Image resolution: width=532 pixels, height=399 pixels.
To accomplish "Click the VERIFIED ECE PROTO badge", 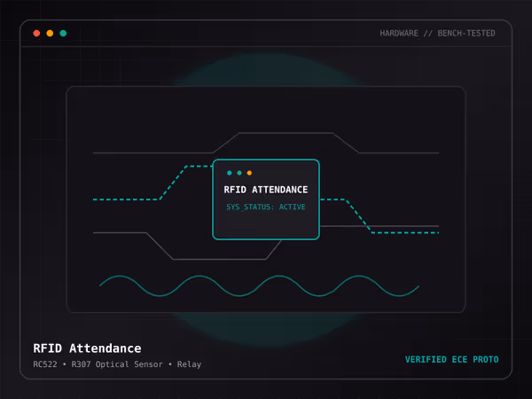I will pos(452,360).
